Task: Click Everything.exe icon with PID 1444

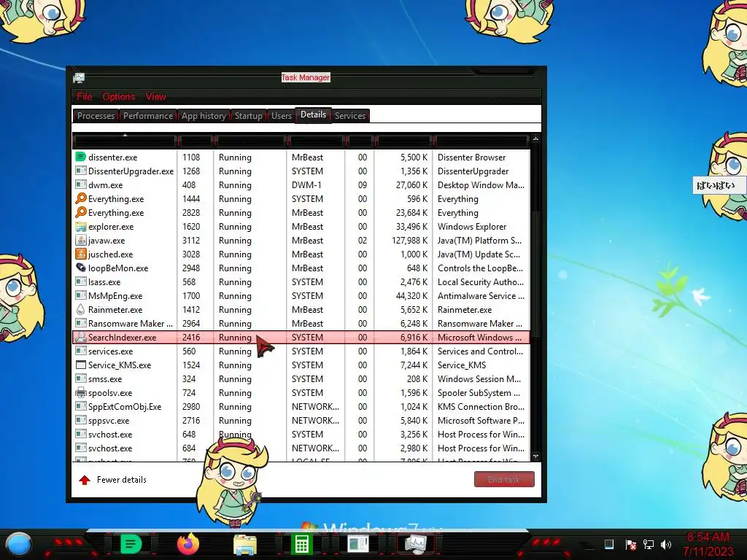Action: pos(81,198)
